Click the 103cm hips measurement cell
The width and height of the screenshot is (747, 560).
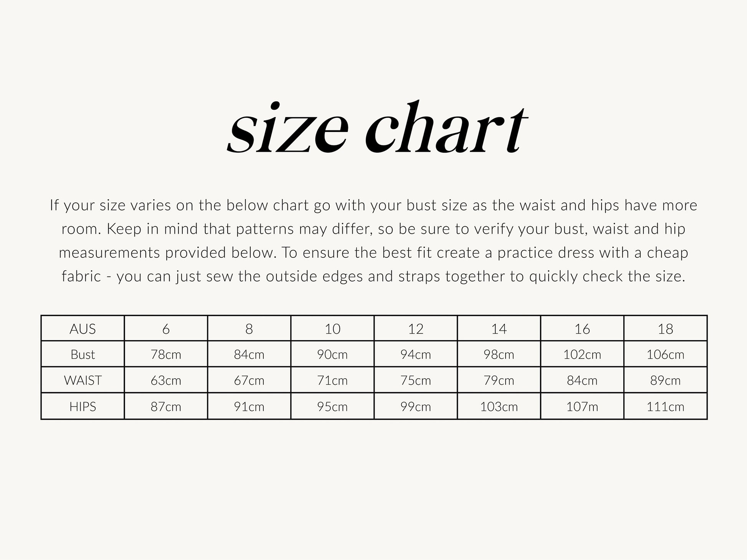499,407
